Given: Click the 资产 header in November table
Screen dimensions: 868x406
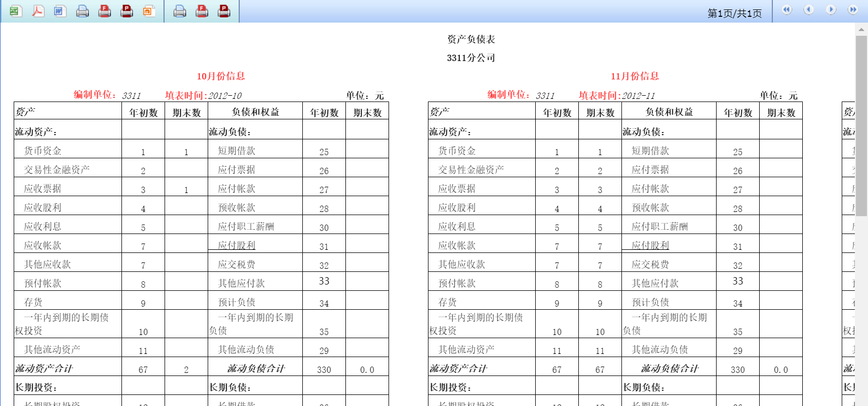Looking at the screenshot, I should pyautogui.click(x=439, y=111).
